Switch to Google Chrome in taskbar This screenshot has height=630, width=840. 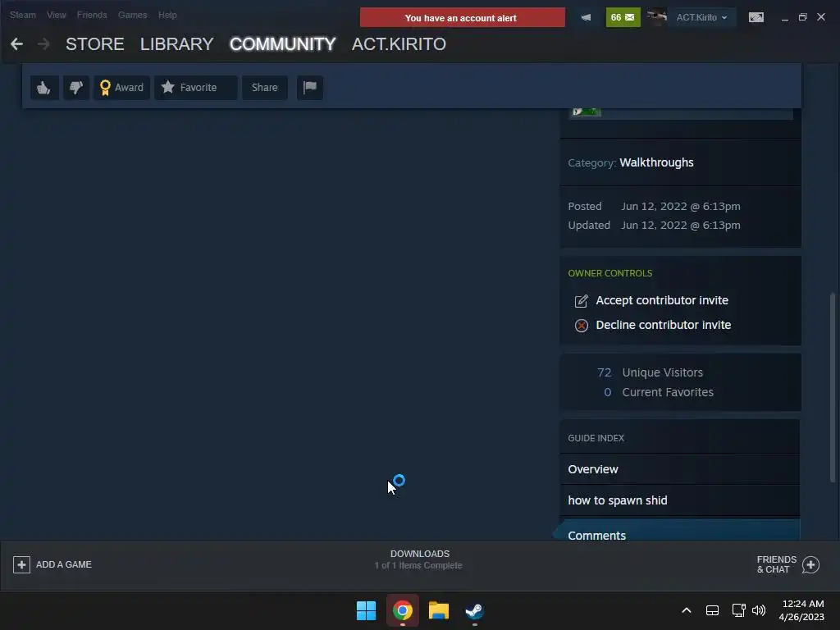(x=402, y=610)
